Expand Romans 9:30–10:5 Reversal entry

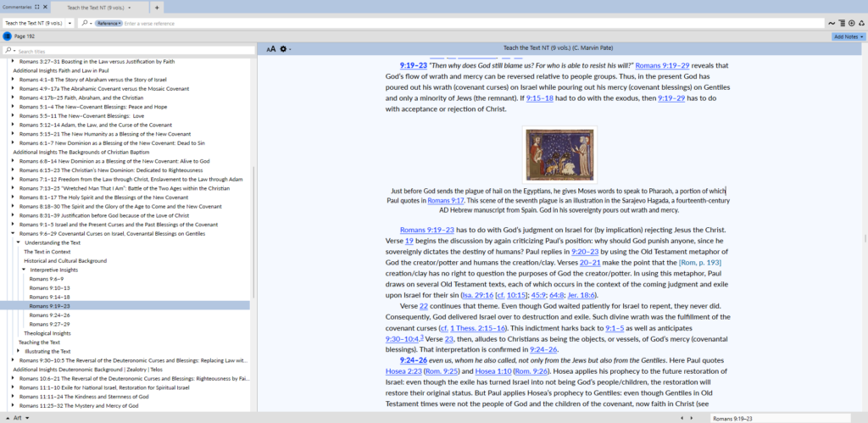coord(14,360)
